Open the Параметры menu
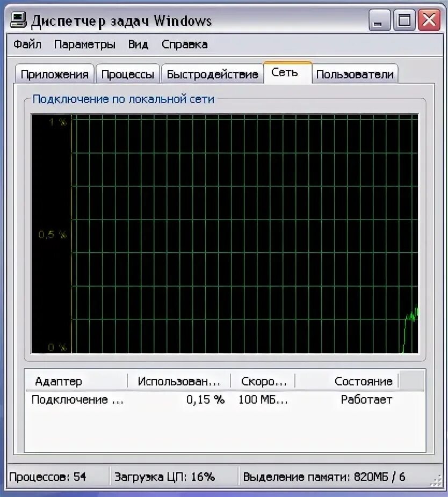 84,45
